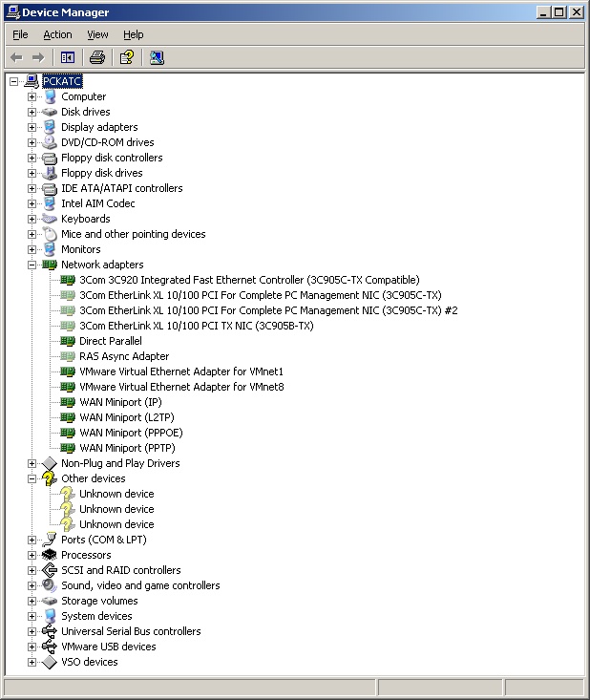Click the Non-Plug and Play Drivers diamond icon
Viewport: 590px width, 700px height.
click(50, 463)
